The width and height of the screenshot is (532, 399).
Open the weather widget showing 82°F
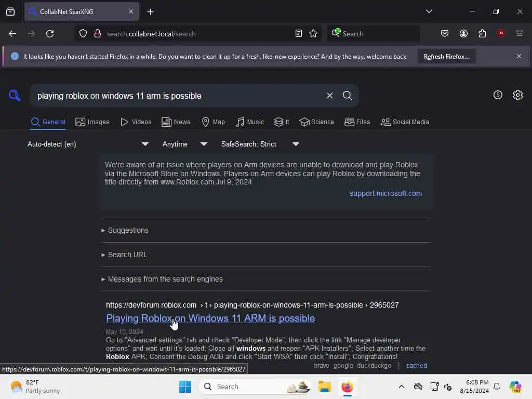coord(35,387)
